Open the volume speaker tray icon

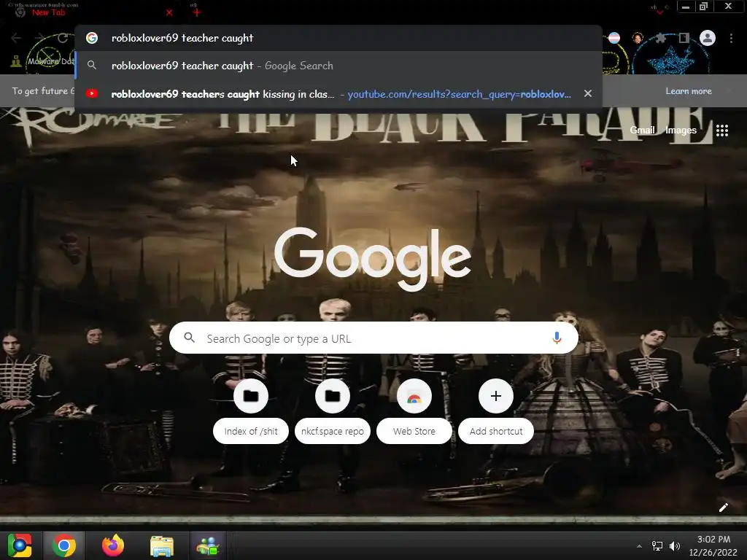coord(675,545)
